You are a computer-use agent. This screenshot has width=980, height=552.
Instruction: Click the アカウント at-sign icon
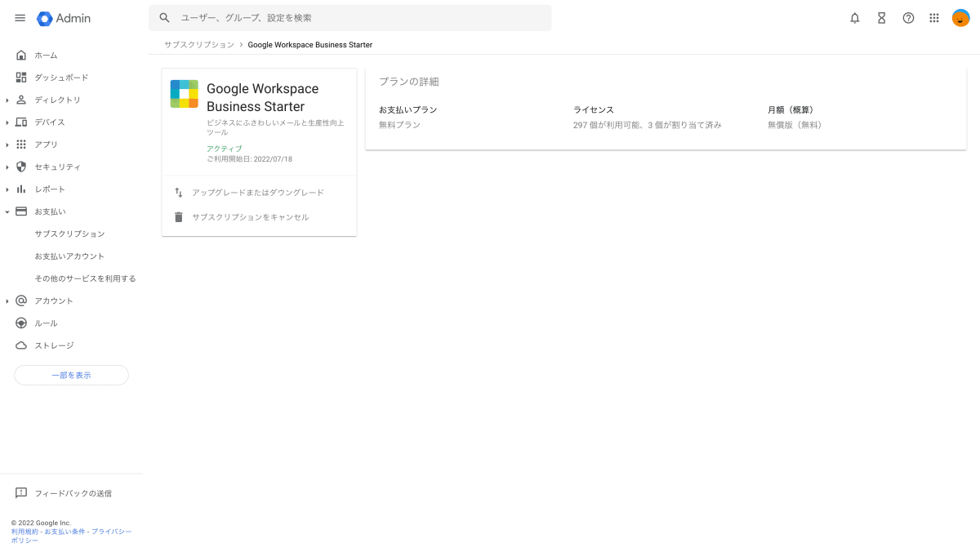pyautogui.click(x=21, y=300)
